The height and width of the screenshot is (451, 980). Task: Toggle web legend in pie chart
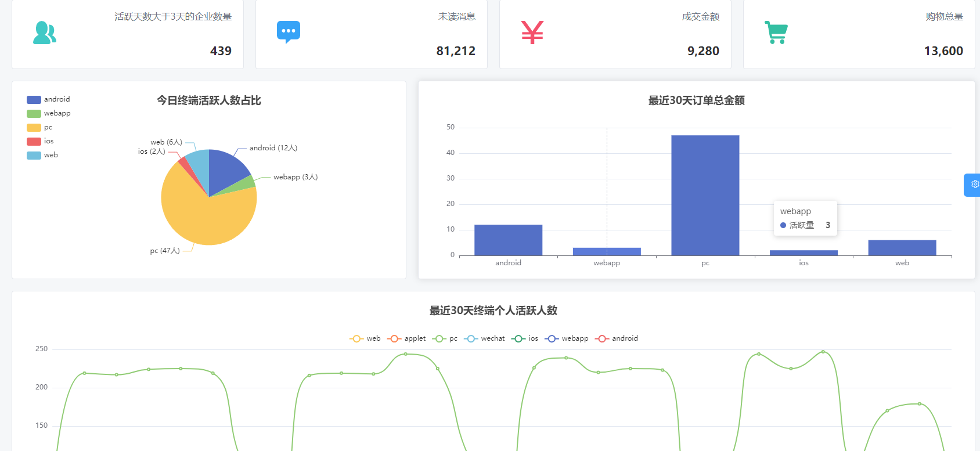[x=42, y=155]
